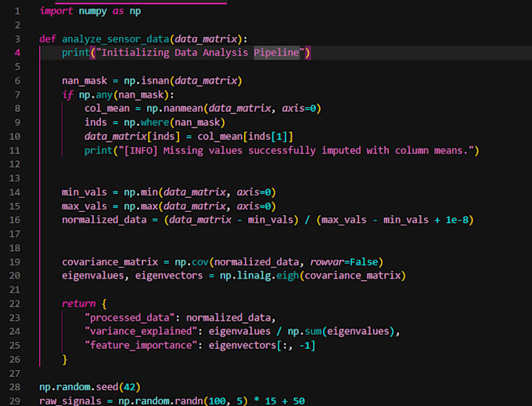Click the "processed_data" dictionary key
Screen dimensions: 532x406
click(x=129, y=318)
